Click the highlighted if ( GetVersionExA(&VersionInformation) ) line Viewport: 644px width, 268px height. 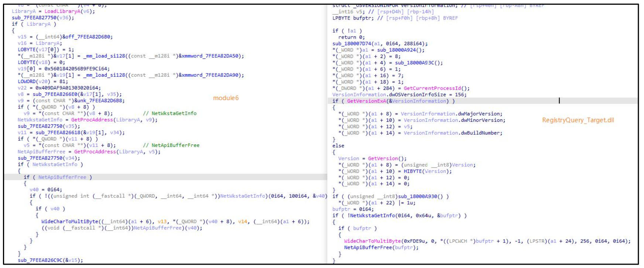pyautogui.click(x=394, y=101)
